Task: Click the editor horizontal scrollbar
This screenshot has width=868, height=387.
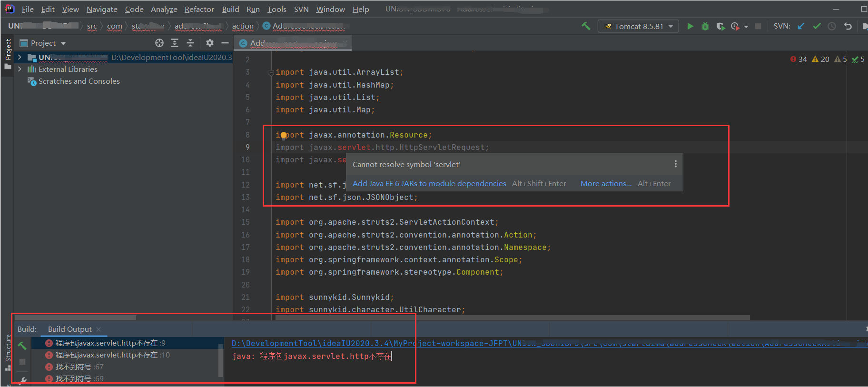Action: (513, 318)
